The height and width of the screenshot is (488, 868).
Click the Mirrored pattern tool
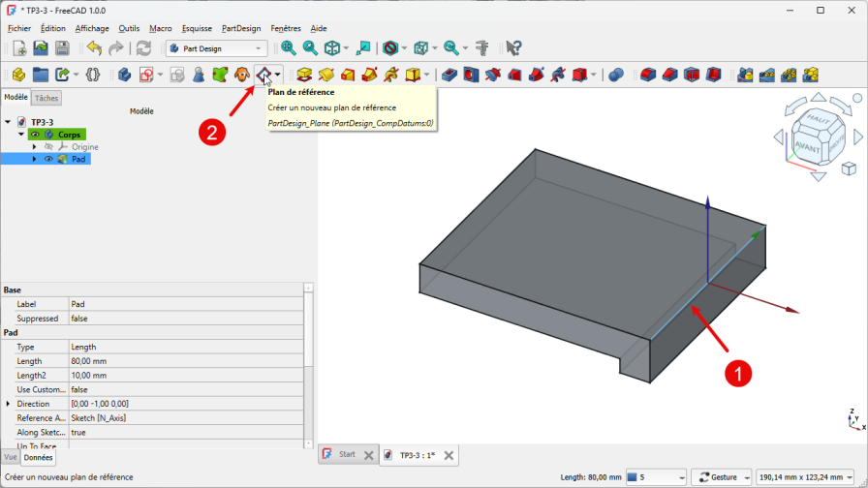tap(745, 75)
